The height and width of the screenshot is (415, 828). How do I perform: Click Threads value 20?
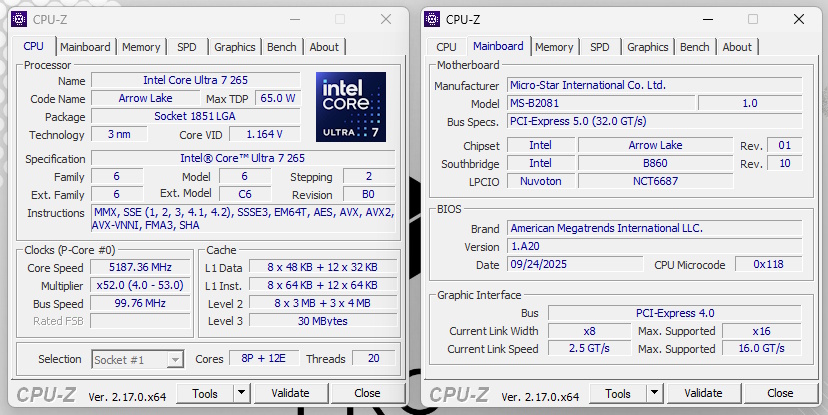pos(374,359)
